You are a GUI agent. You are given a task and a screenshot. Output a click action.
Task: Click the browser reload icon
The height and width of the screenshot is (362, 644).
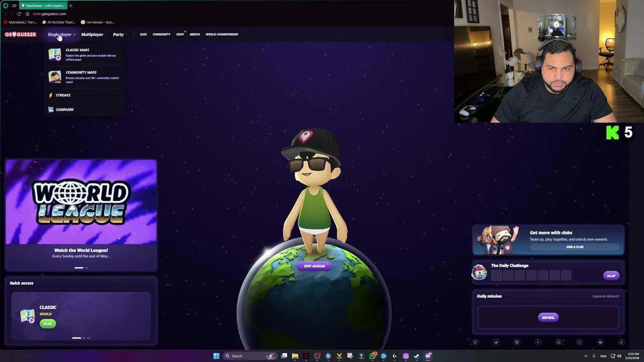(x=19, y=14)
